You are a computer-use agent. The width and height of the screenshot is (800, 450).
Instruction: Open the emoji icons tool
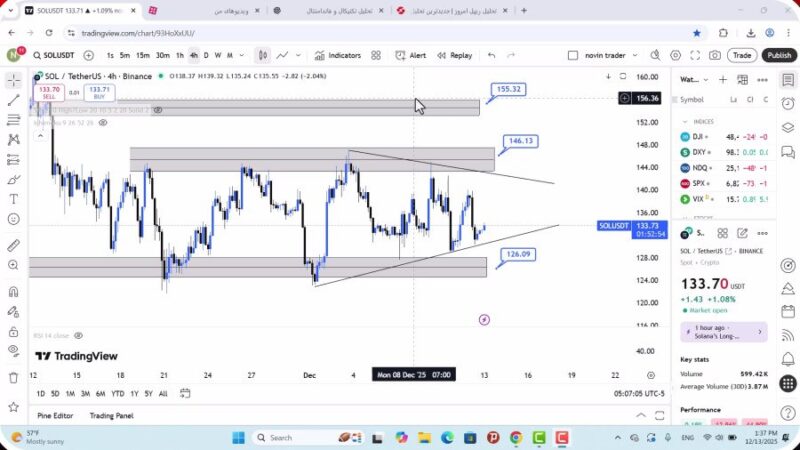(x=13, y=219)
